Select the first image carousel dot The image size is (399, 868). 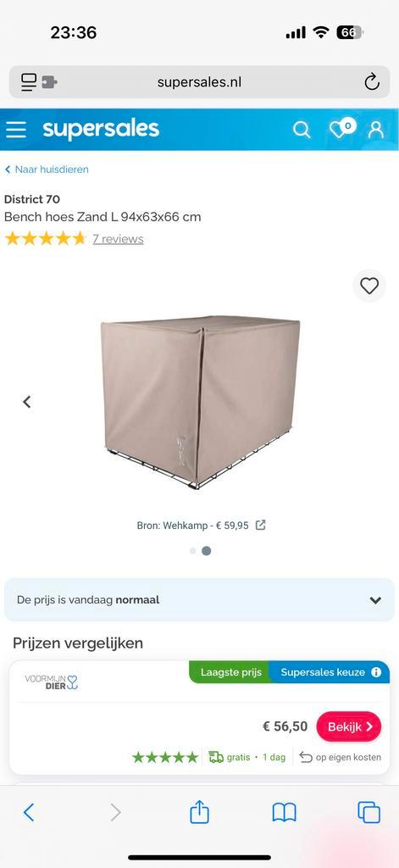coord(192,551)
